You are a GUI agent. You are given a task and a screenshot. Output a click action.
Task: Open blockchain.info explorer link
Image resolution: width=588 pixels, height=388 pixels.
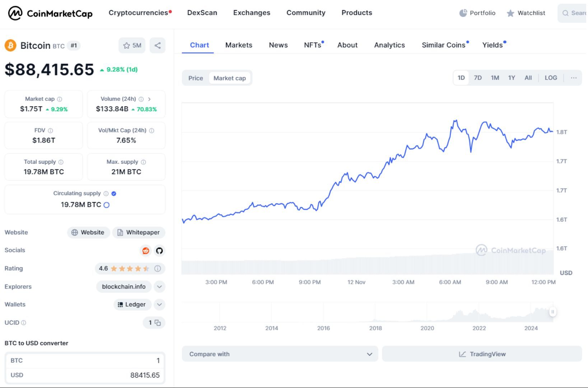click(x=123, y=286)
